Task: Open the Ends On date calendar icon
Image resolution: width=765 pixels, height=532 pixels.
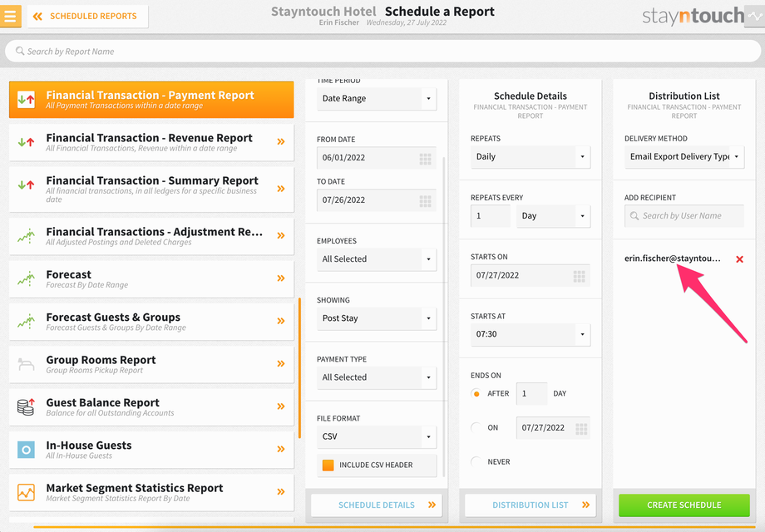Action: (x=581, y=429)
